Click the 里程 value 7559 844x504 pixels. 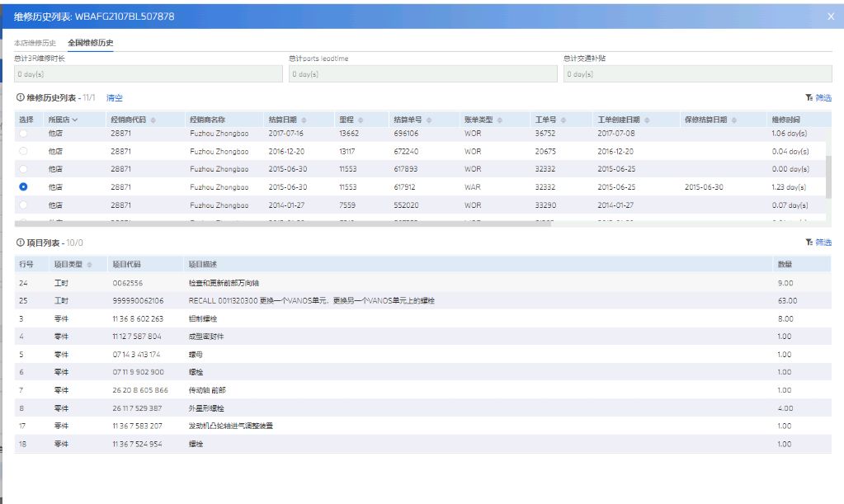[x=347, y=205]
